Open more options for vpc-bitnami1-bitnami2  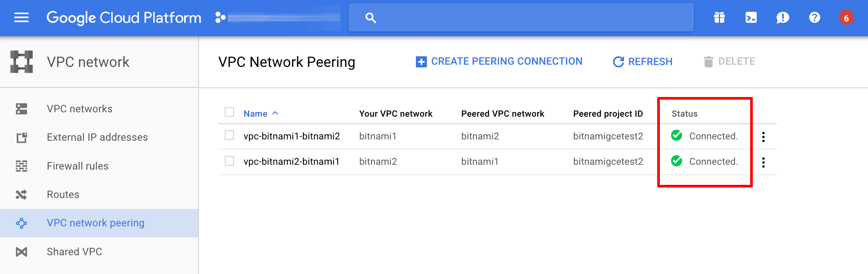pos(763,137)
